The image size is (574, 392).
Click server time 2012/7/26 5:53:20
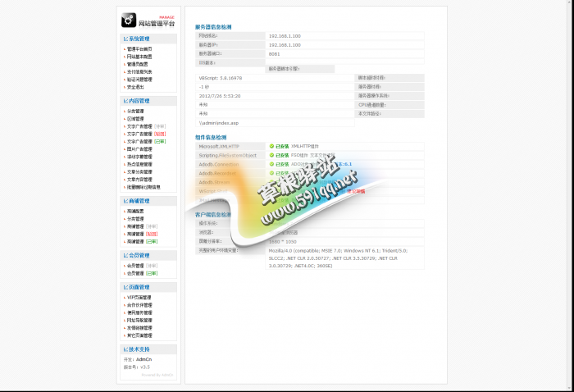tap(220, 96)
